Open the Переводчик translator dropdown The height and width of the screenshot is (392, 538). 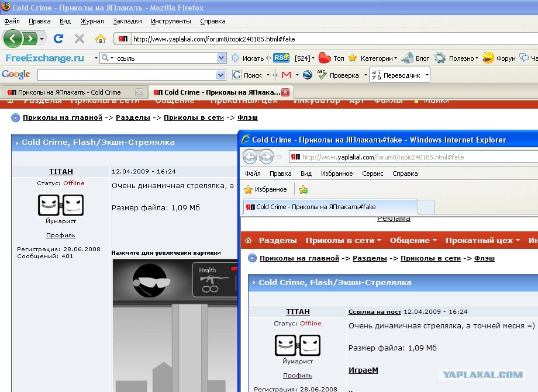tap(427, 75)
